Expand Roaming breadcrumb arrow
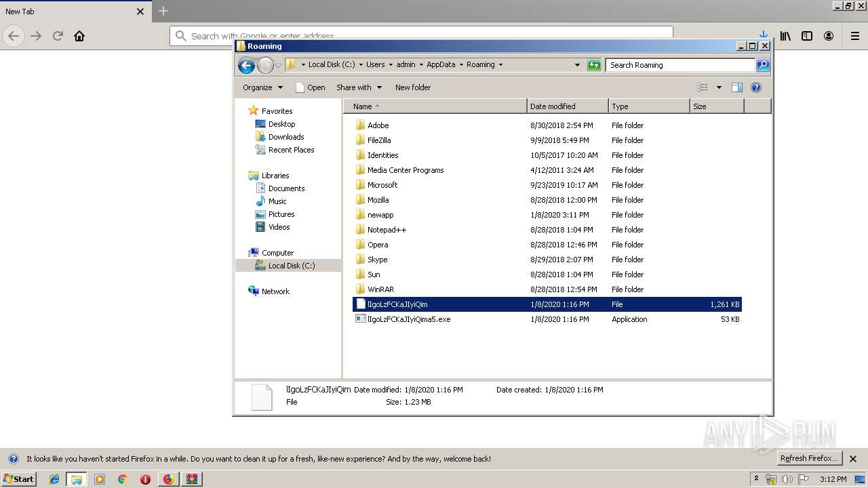 (x=500, y=65)
